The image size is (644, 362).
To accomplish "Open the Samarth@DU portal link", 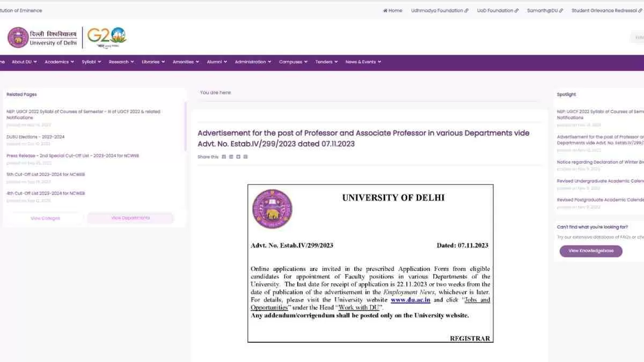I will pos(545,11).
